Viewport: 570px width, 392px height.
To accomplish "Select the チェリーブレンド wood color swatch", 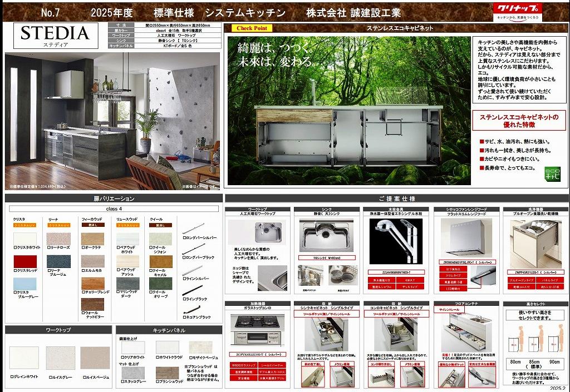I will point(92,284).
